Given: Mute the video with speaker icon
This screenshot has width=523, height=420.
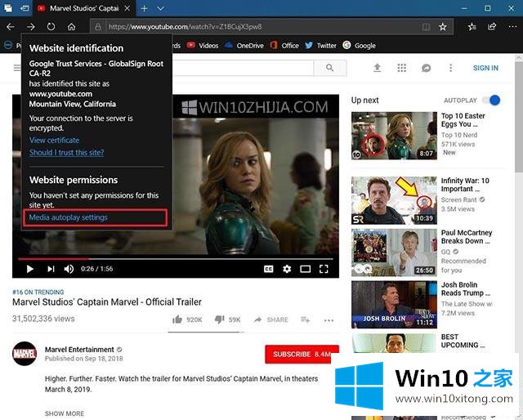Looking at the screenshot, I should pos(69,269).
